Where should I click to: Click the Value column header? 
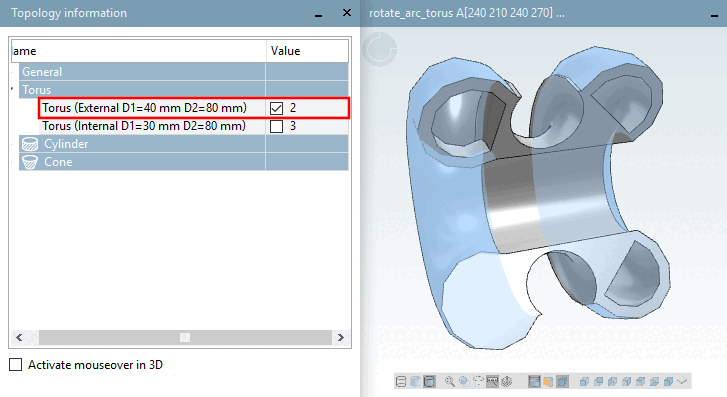point(307,51)
